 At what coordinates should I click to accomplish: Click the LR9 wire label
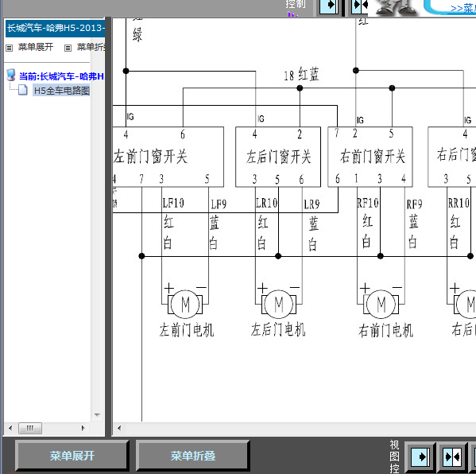click(x=312, y=204)
